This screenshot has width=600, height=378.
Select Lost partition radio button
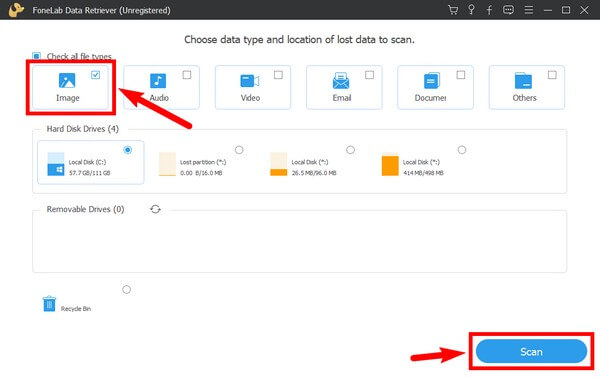[x=239, y=150]
